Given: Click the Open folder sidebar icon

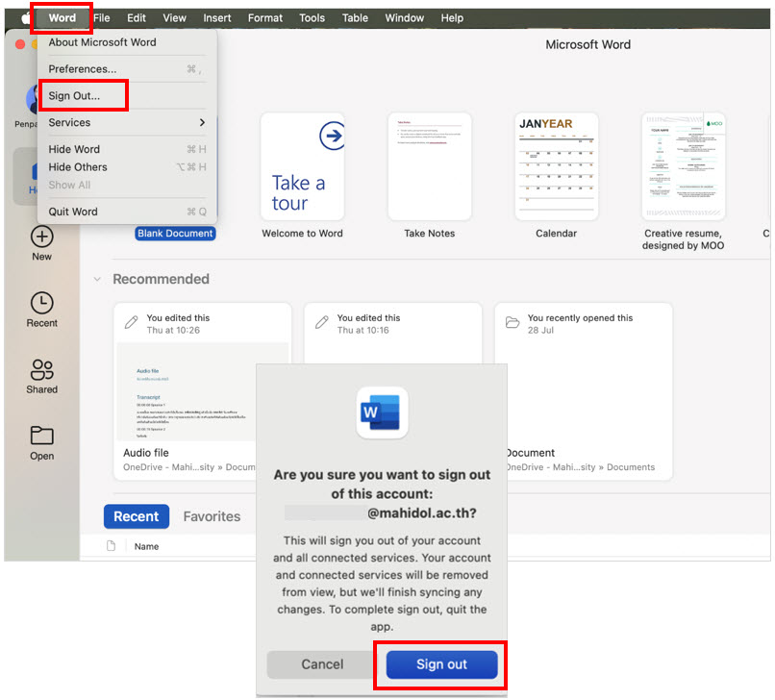Looking at the screenshot, I should [41, 437].
